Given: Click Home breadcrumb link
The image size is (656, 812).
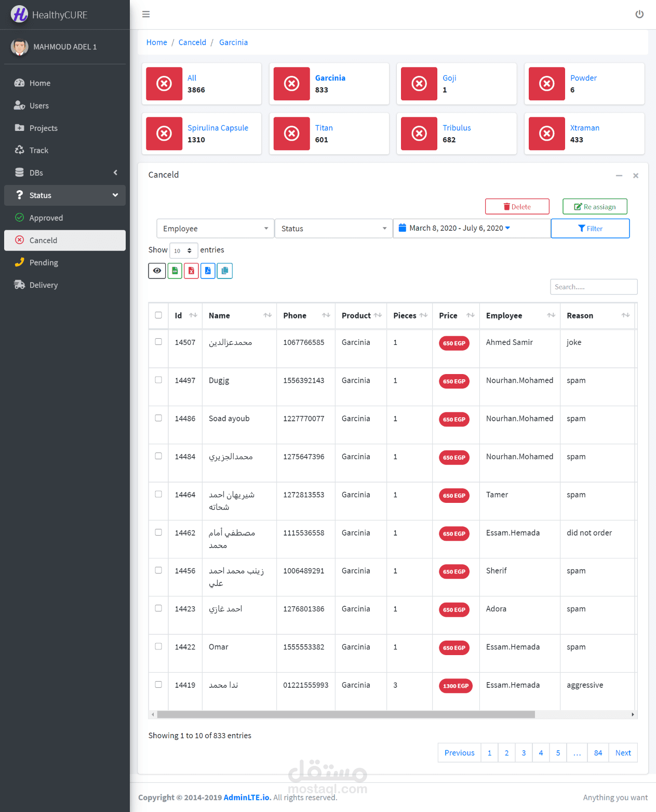Looking at the screenshot, I should pyautogui.click(x=157, y=43).
